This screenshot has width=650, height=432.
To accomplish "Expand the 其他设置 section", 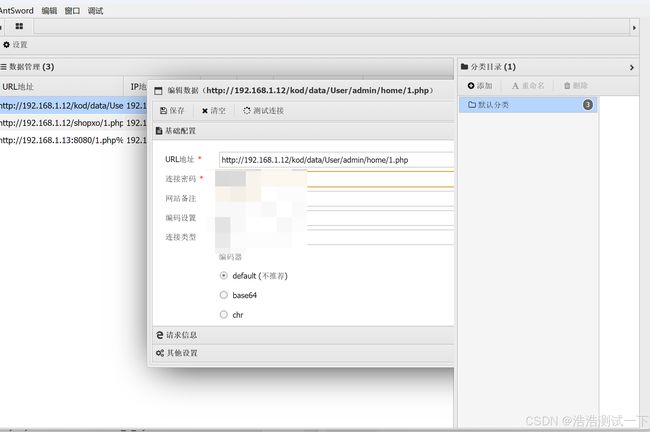I will point(303,353).
